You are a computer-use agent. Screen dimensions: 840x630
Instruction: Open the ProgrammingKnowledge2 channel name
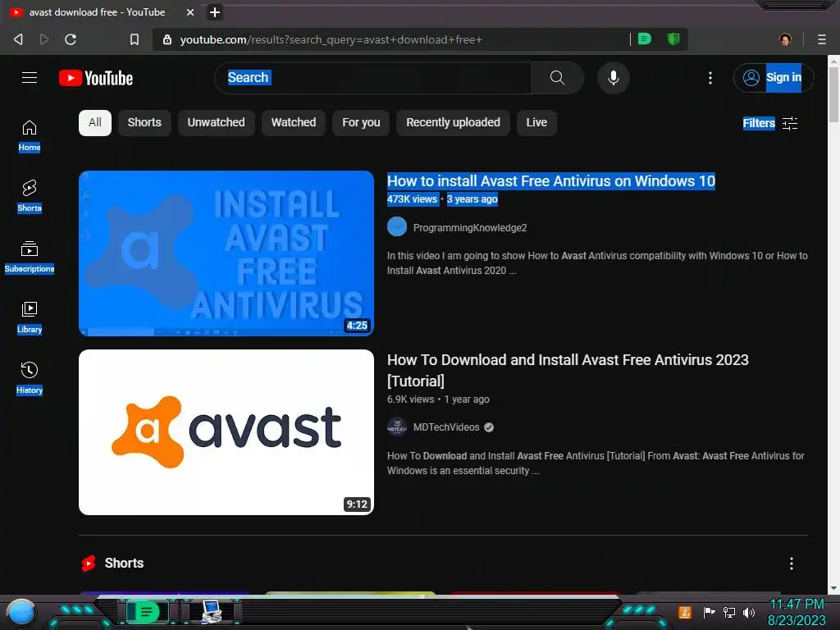(x=470, y=228)
